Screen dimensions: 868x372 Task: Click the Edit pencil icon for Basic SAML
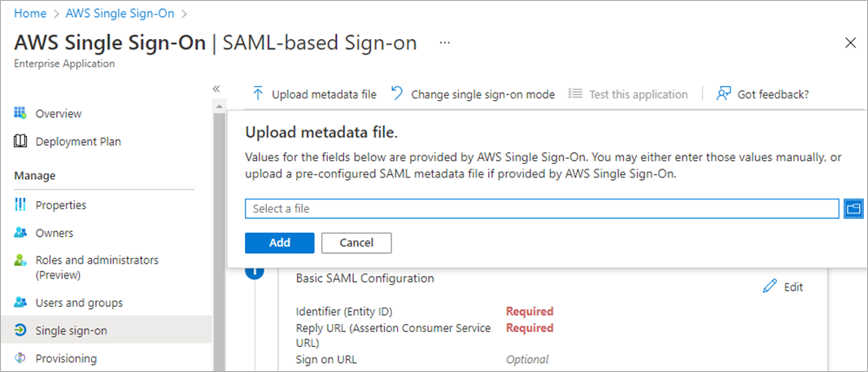tap(770, 287)
